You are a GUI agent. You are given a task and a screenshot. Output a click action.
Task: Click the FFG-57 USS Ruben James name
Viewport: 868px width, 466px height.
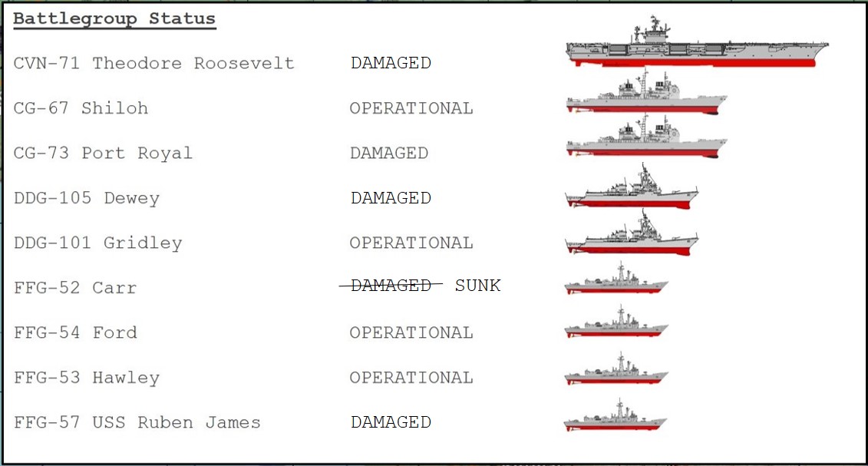click(137, 423)
